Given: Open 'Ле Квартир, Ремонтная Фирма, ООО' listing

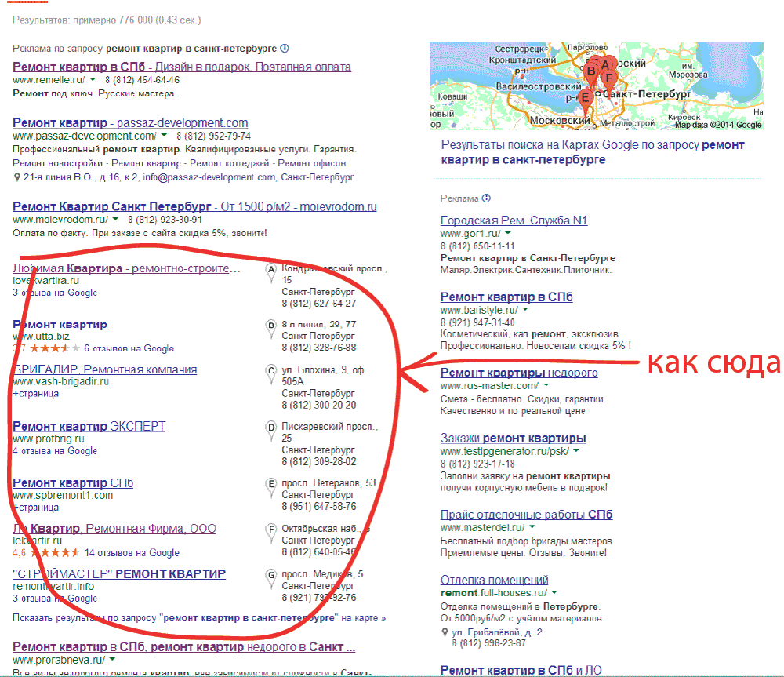Looking at the screenshot, I should (114, 529).
